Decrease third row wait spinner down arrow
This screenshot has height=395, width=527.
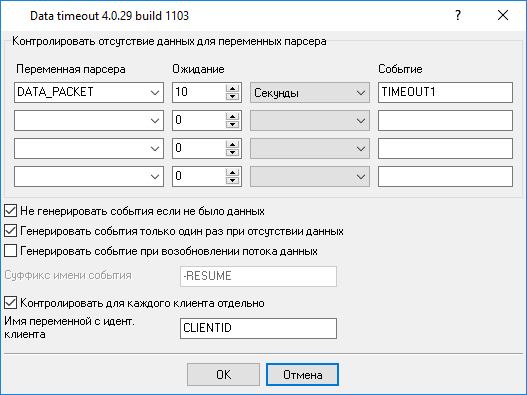[232, 152]
